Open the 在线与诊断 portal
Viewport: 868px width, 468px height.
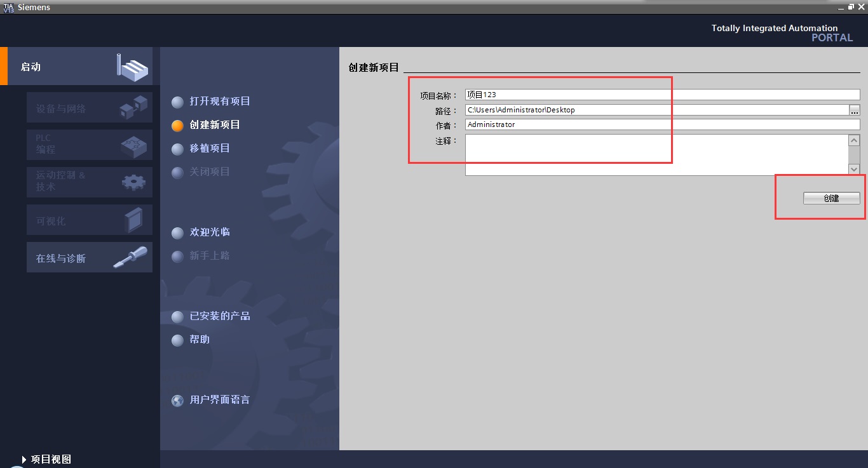pos(90,257)
